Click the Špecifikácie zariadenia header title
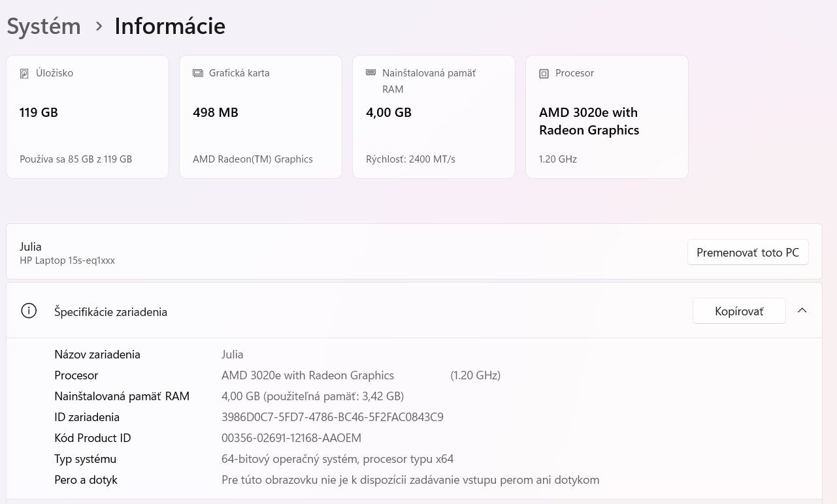 point(110,312)
